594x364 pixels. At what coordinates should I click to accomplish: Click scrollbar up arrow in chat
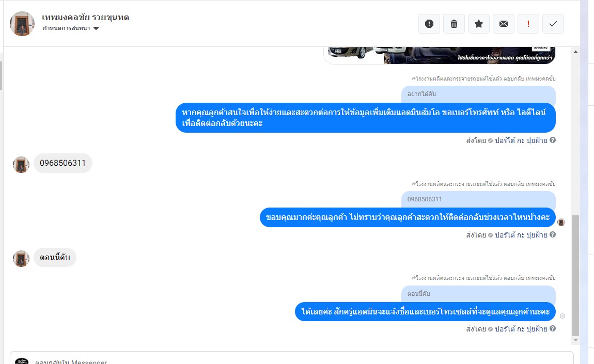point(575,52)
